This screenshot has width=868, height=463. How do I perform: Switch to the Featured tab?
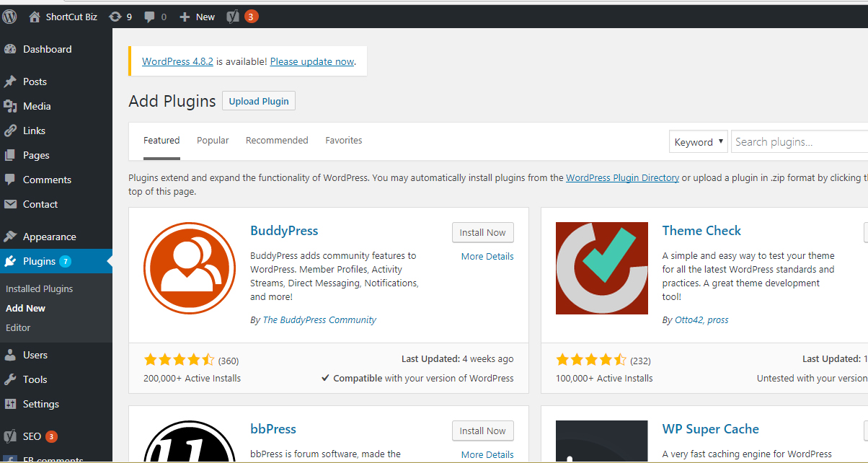[161, 141]
